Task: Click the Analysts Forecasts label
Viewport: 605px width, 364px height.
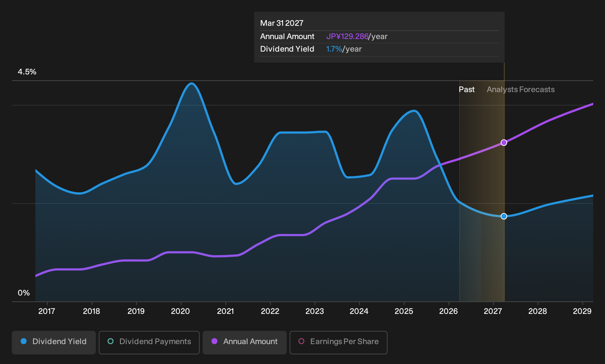Action: pos(521,90)
